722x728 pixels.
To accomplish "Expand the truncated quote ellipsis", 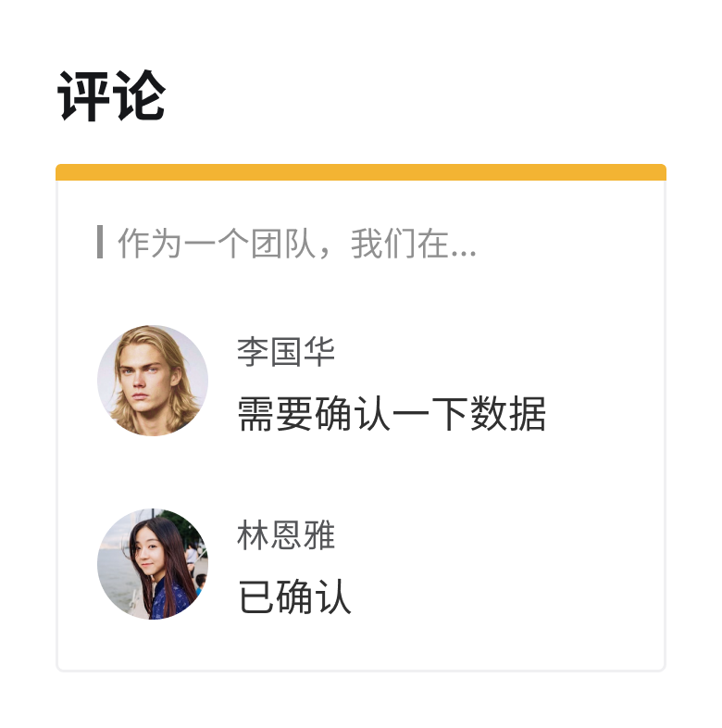I will [x=467, y=245].
